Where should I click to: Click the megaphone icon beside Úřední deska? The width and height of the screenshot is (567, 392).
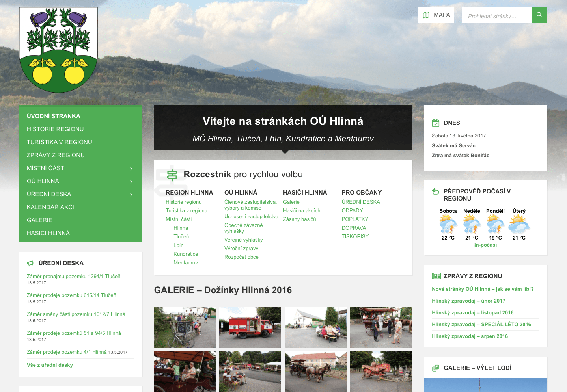pyautogui.click(x=30, y=263)
